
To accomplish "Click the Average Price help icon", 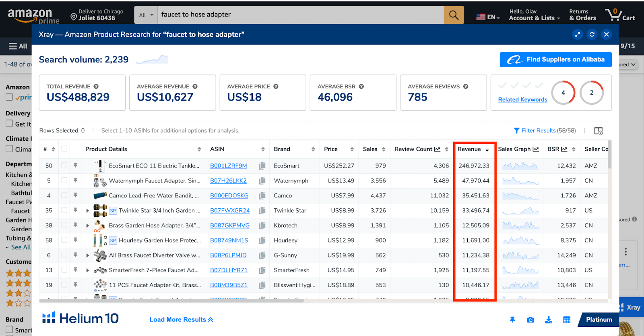I will [x=276, y=86].
